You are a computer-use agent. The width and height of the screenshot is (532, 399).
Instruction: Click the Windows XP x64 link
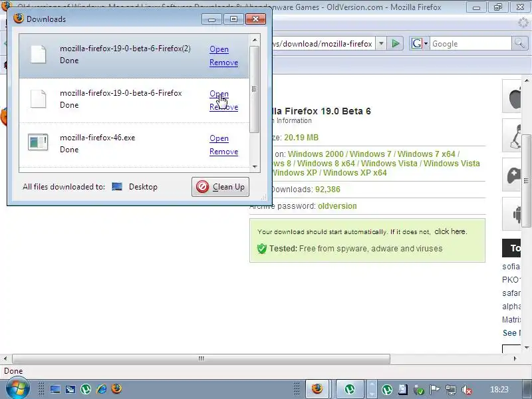[355, 173]
